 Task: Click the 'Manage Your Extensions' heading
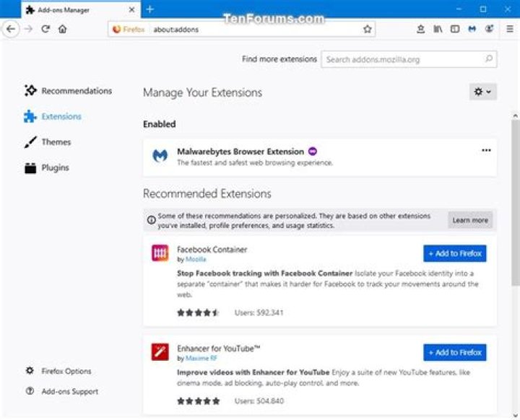(202, 92)
